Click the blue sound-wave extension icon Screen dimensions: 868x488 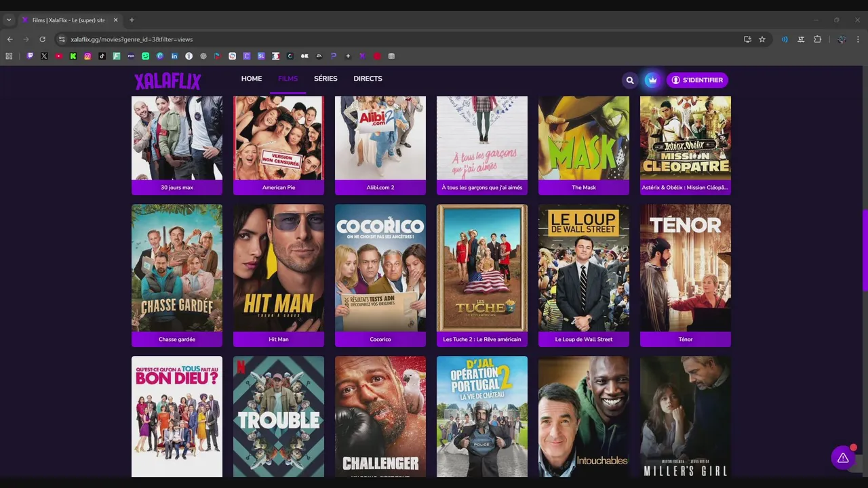click(785, 39)
